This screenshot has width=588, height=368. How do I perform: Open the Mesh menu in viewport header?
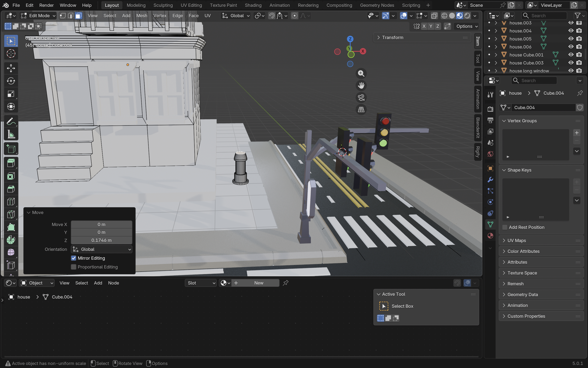(x=142, y=16)
